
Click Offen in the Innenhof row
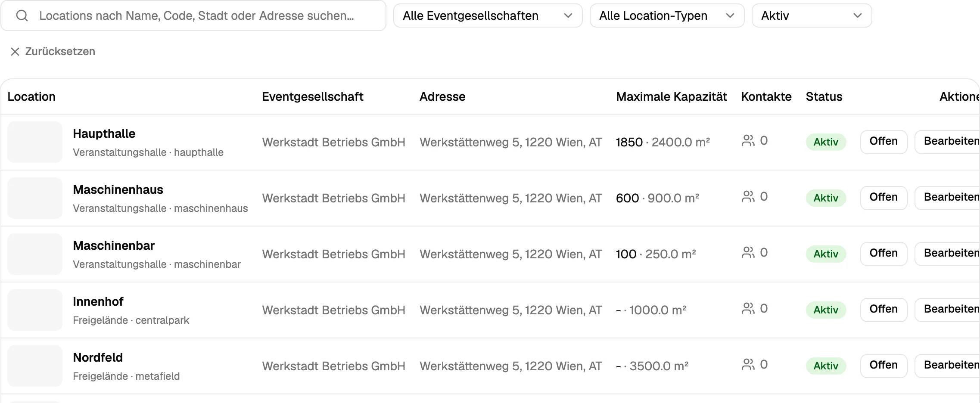click(x=884, y=310)
